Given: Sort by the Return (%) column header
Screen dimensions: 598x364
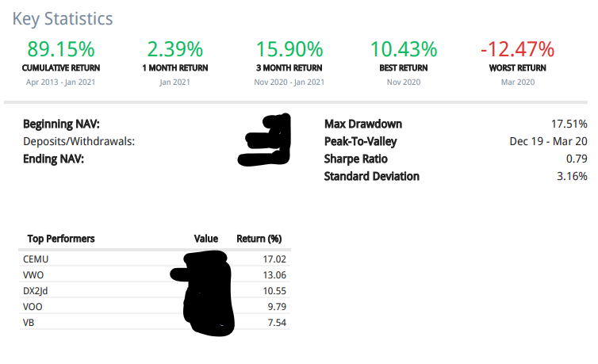Looking at the screenshot, I should (259, 238).
